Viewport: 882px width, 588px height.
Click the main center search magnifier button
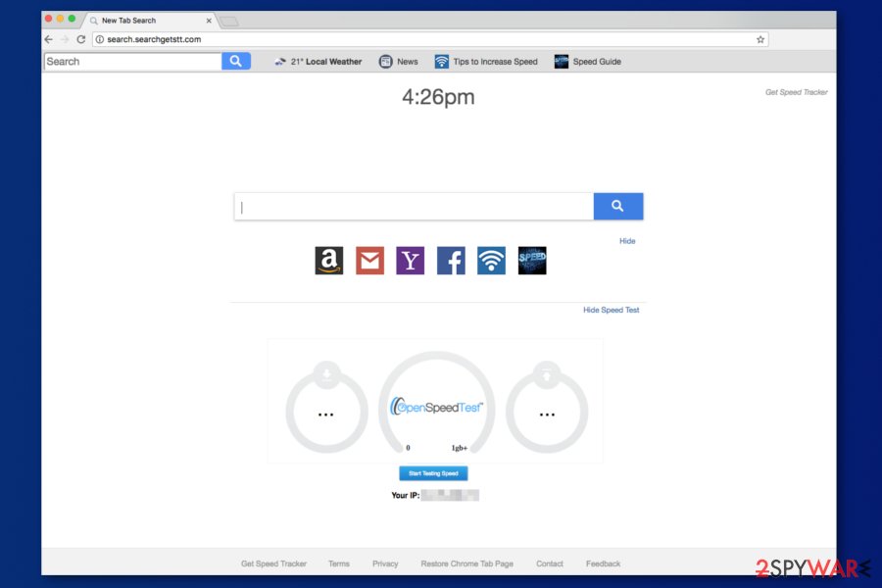point(618,207)
